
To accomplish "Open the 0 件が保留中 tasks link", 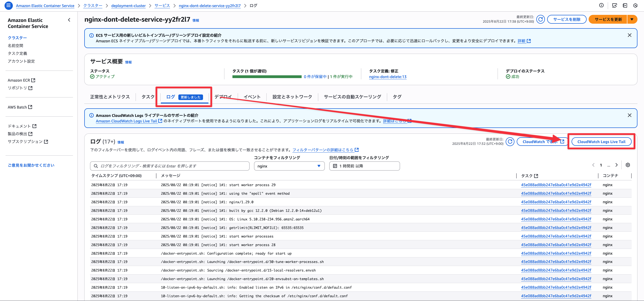I will point(315,77).
